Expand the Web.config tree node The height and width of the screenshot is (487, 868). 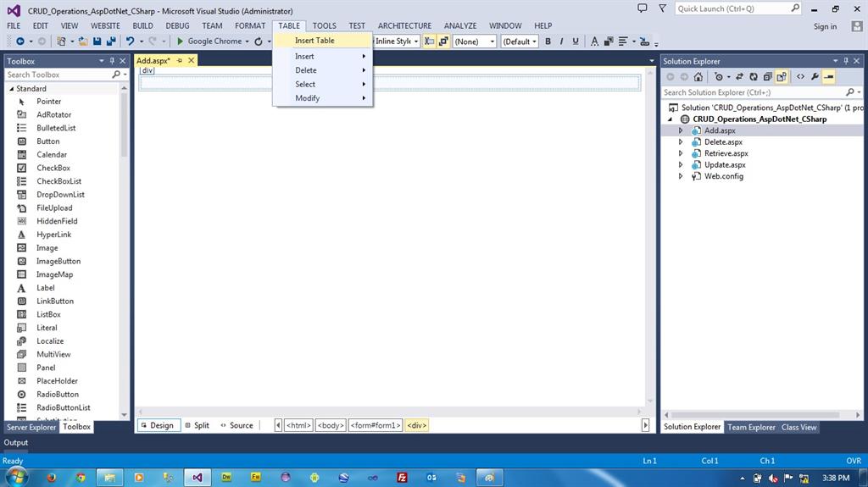click(681, 176)
